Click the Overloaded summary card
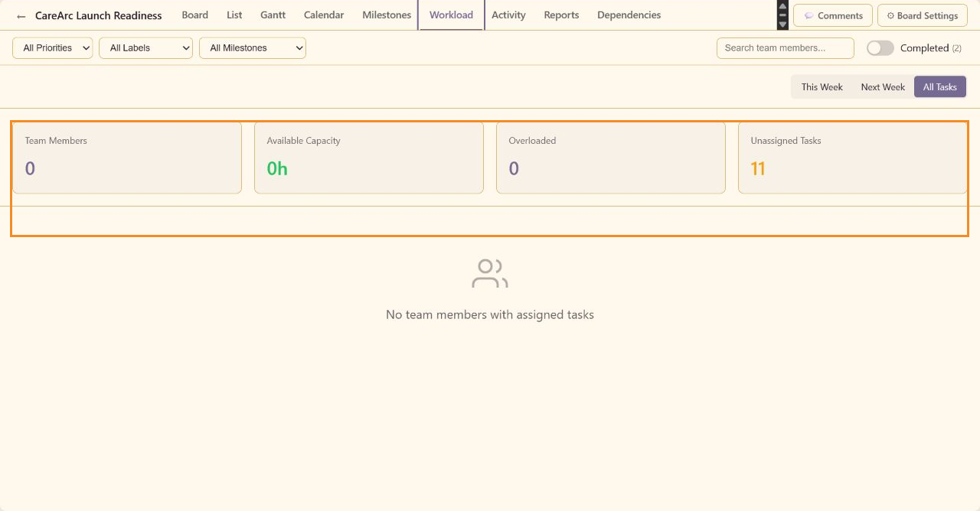 point(611,158)
